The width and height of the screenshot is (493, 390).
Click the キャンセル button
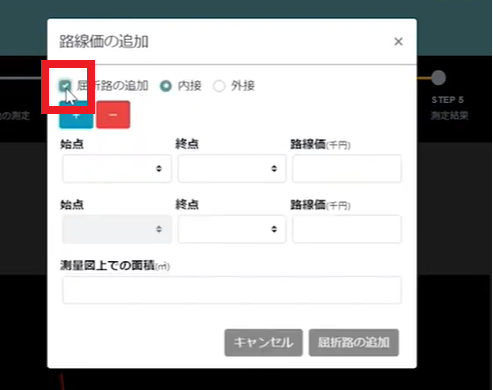264,343
